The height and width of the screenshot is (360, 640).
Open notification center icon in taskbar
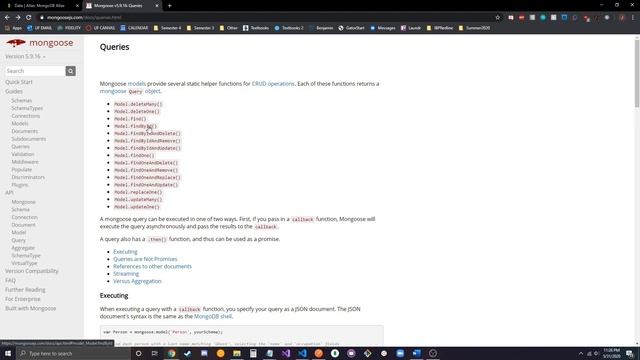[630, 353]
